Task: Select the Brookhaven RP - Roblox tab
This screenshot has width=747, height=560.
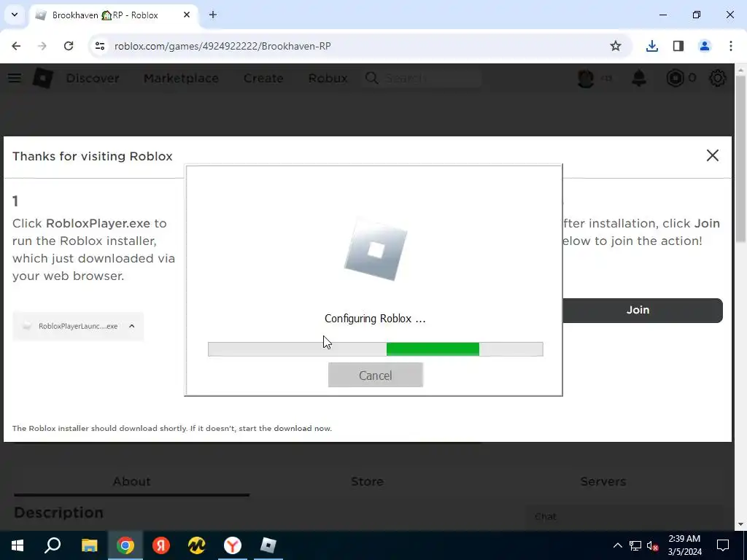Action: tap(115, 15)
